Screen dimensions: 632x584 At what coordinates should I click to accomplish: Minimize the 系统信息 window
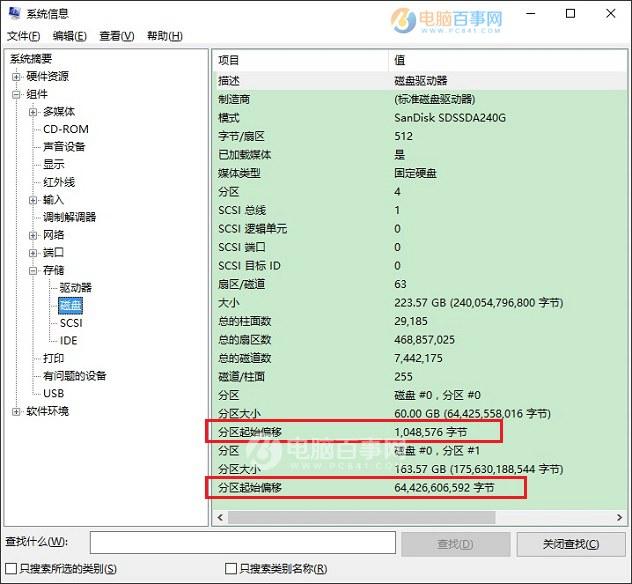(x=531, y=14)
